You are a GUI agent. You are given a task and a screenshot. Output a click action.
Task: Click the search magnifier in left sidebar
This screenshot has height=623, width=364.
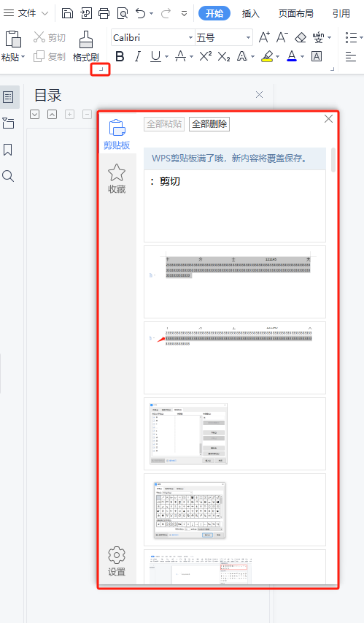coord(8,176)
